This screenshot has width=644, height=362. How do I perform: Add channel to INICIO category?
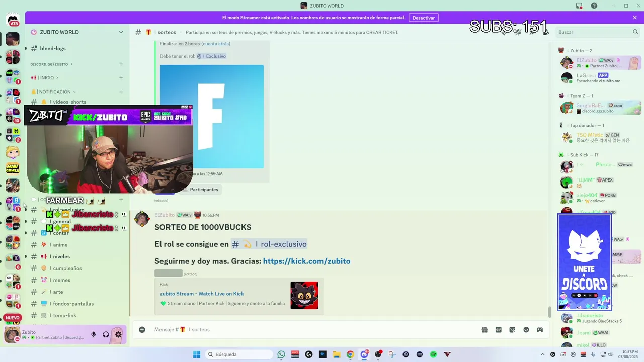[121, 78]
